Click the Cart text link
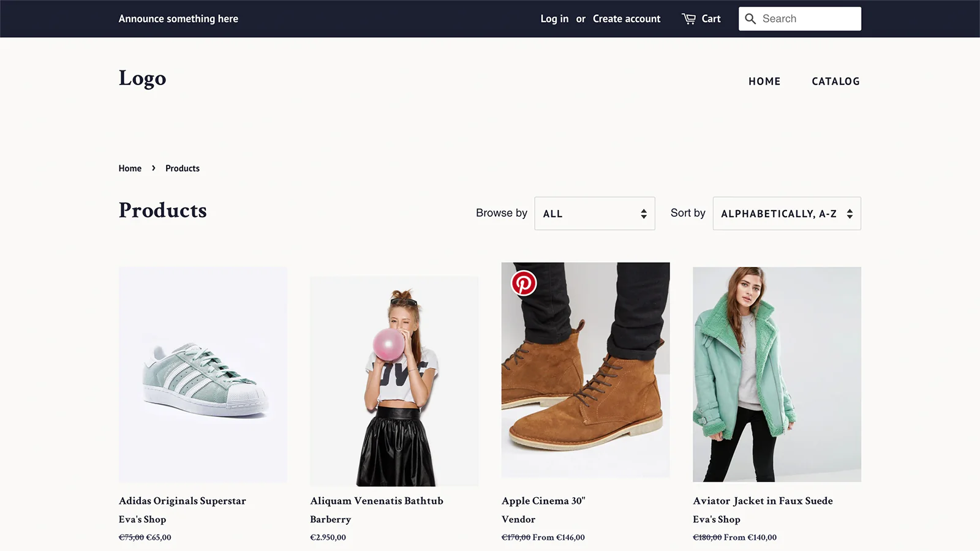Image resolution: width=980 pixels, height=551 pixels. point(711,19)
